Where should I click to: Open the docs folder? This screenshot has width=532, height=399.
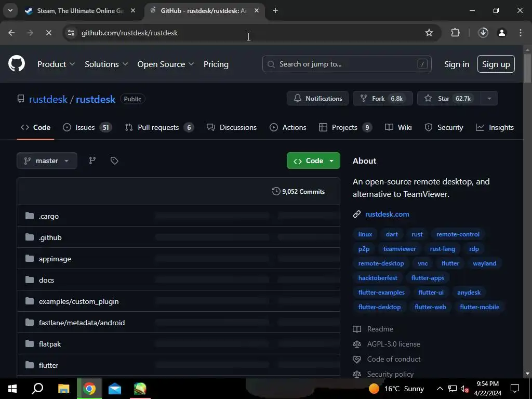[x=46, y=280]
